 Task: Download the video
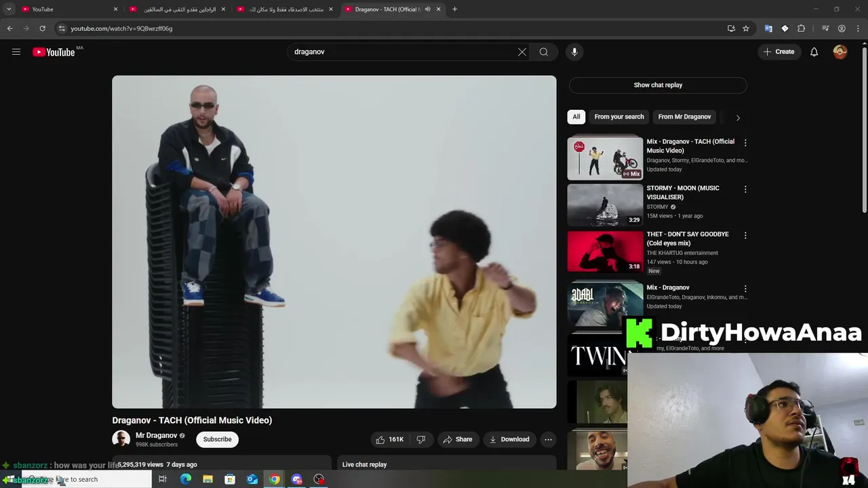[509, 439]
